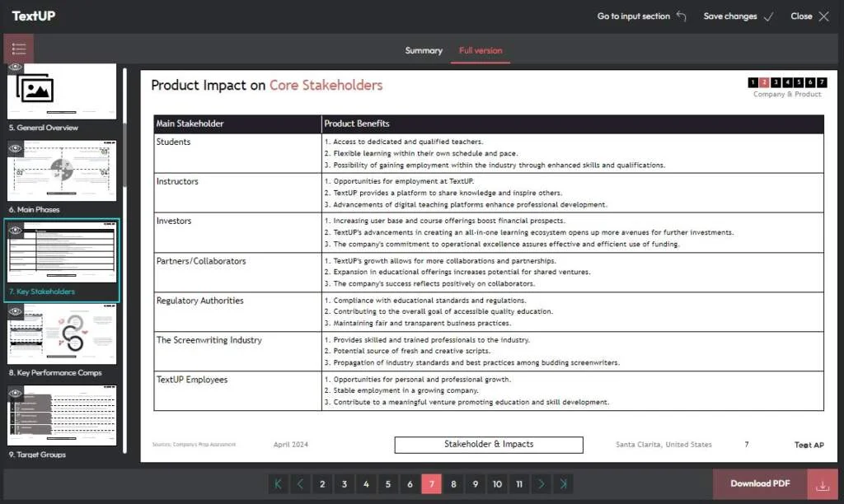844x504 pixels.
Task: Click the TextUP logo
Action: click(x=33, y=16)
